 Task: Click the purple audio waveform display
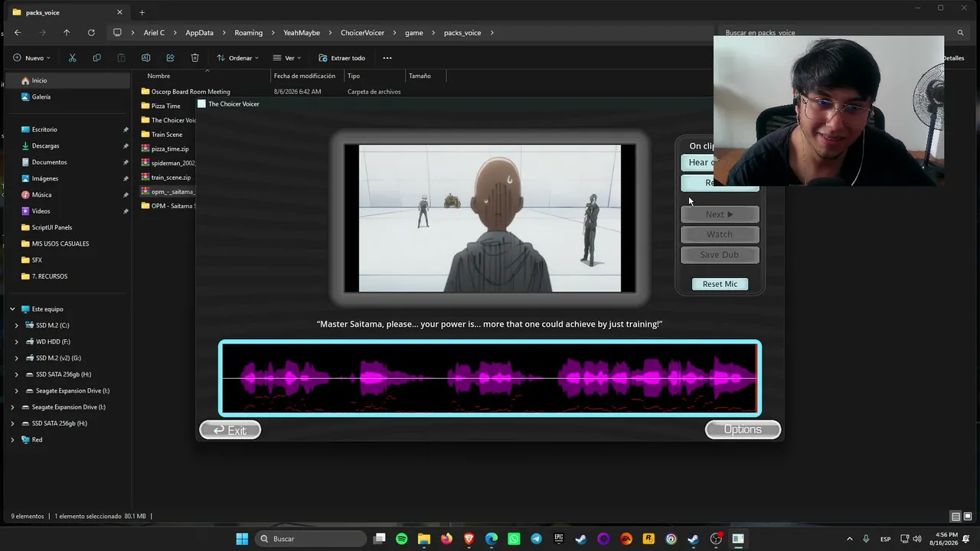coord(490,378)
